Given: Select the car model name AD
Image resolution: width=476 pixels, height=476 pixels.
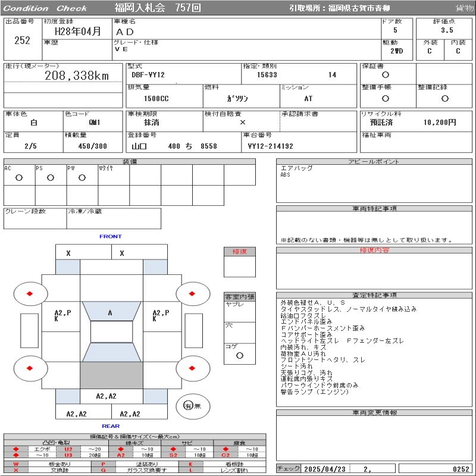Looking at the screenshot, I should 125,32.
